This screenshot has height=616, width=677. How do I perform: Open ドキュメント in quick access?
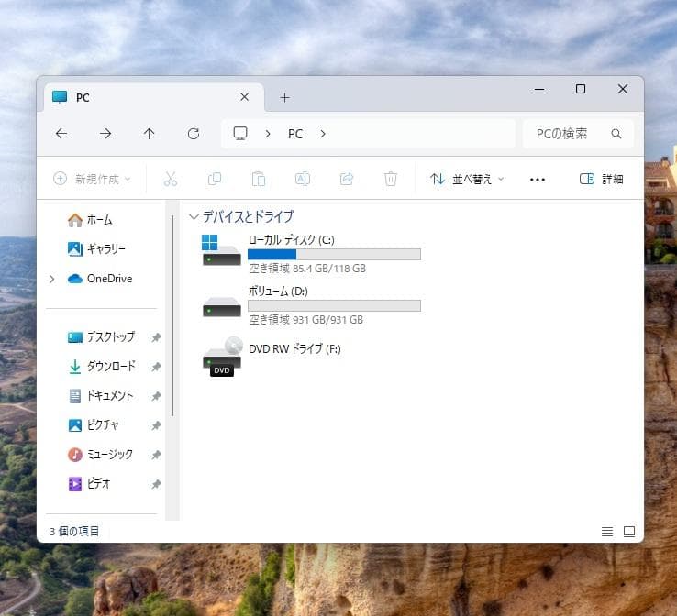(x=101, y=396)
